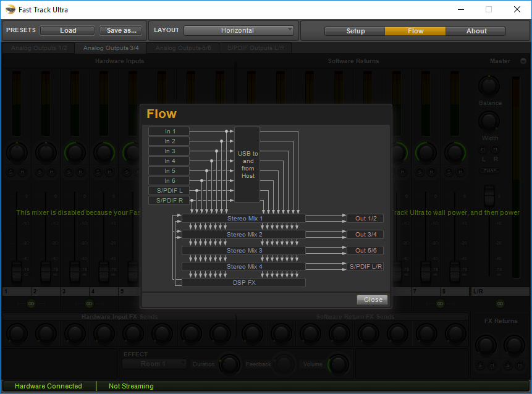This screenshot has height=394, width=532.
Task: Click the link icon under the L/R master
Action: click(499, 304)
